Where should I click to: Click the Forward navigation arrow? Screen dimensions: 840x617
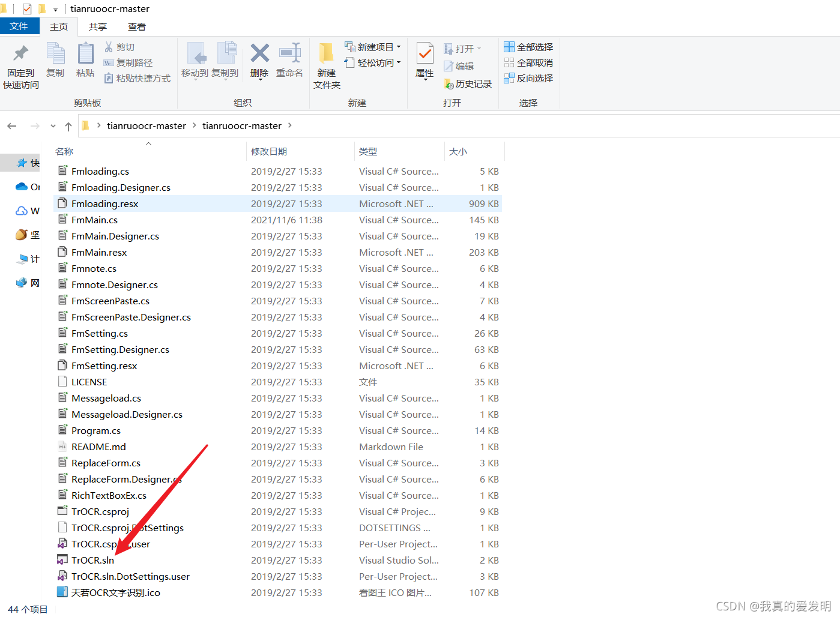tap(35, 126)
